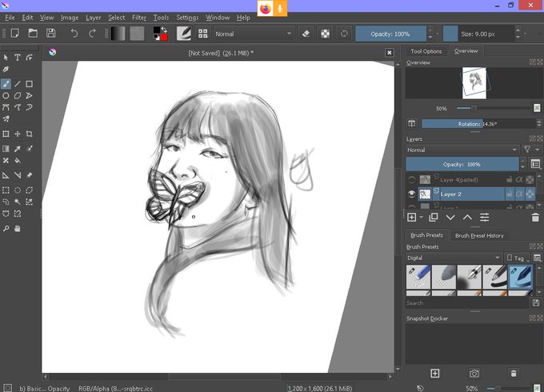Image resolution: width=544 pixels, height=392 pixels.
Task: Select the Pan hand tool
Action: pyautogui.click(x=18, y=229)
